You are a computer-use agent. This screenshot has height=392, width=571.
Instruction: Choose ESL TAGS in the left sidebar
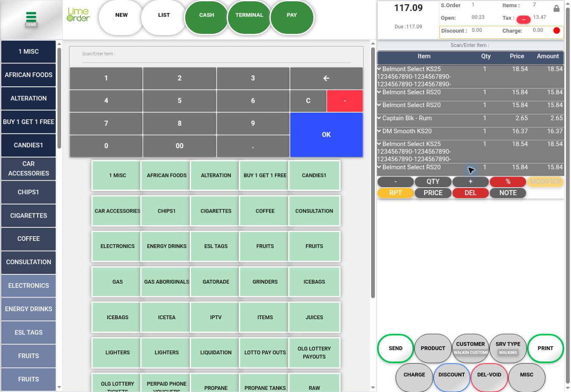(x=28, y=332)
